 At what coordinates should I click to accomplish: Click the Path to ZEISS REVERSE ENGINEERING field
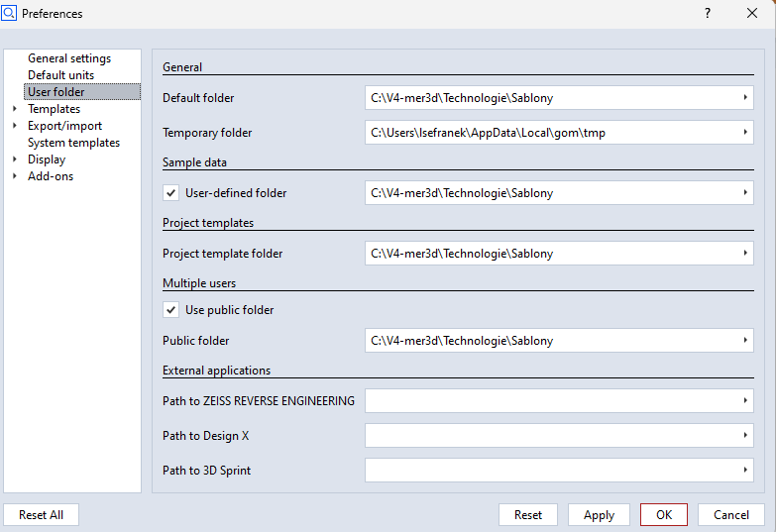click(550, 401)
